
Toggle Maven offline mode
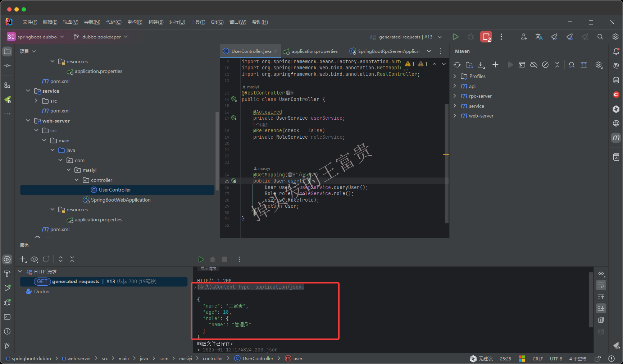click(x=534, y=65)
